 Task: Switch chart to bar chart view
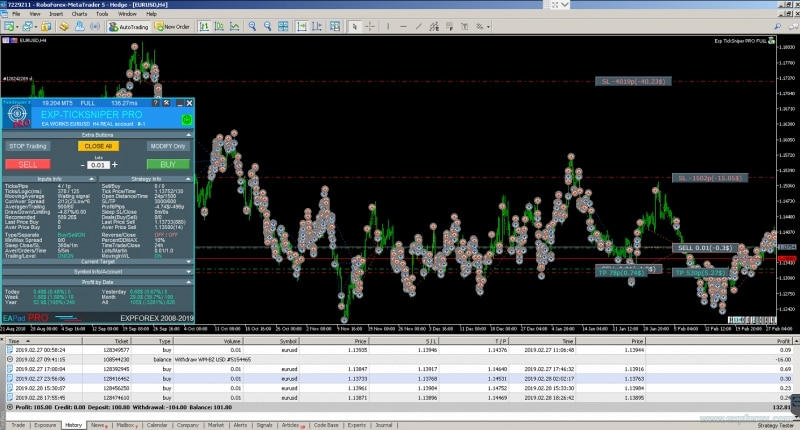pos(203,27)
